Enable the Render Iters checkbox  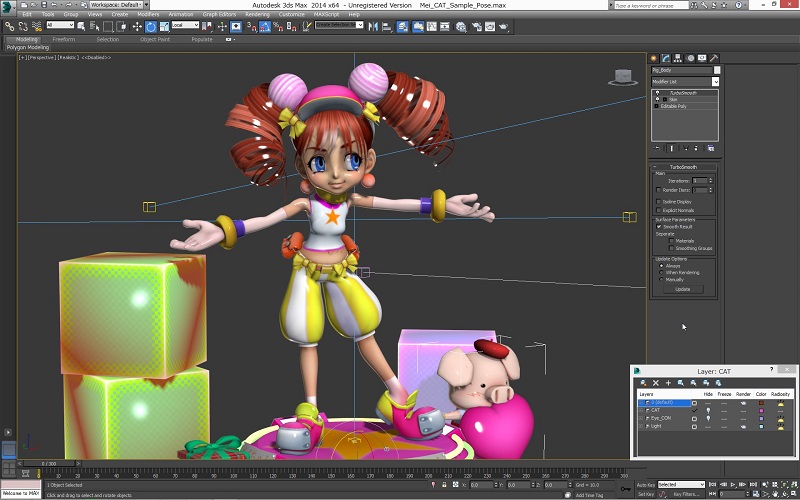(x=659, y=190)
